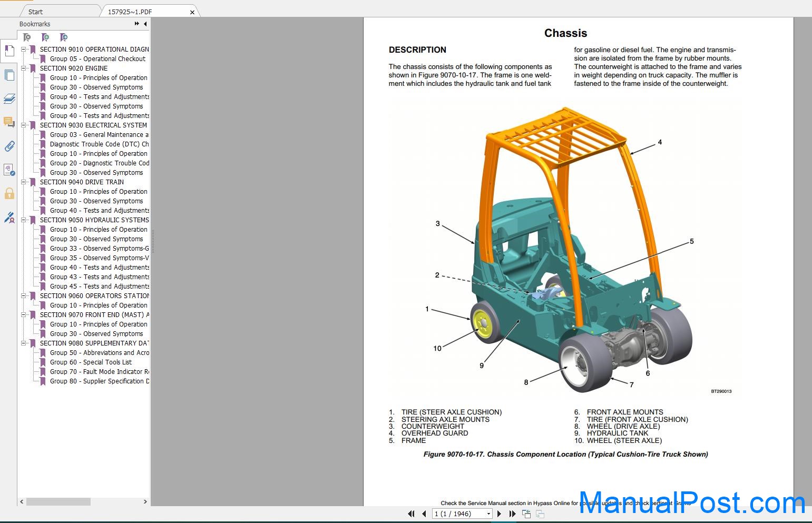The width and height of the screenshot is (812, 523).
Task: Open the Attachments paperclip panel icon
Action: [9, 146]
